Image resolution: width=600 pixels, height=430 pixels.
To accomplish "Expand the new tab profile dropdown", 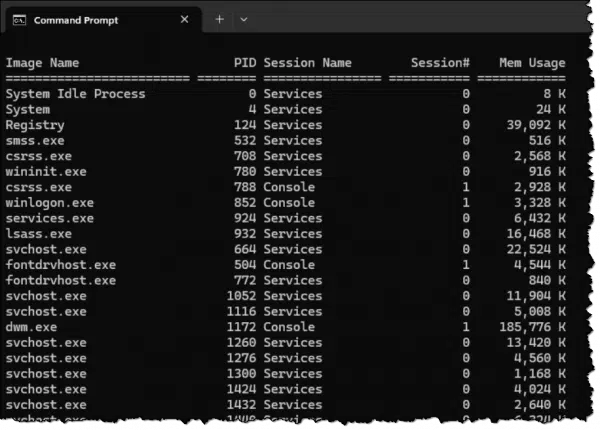I will pyautogui.click(x=244, y=20).
